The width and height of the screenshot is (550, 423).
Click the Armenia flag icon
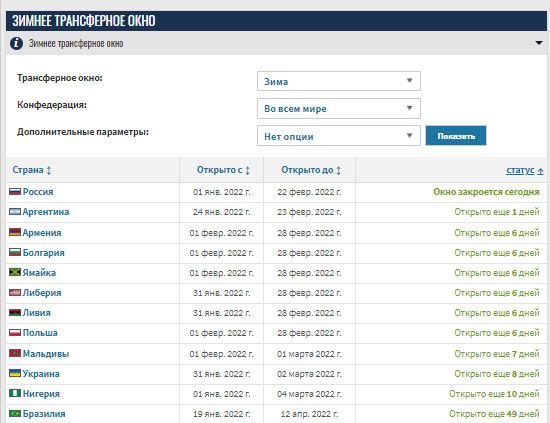pos(15,232)
